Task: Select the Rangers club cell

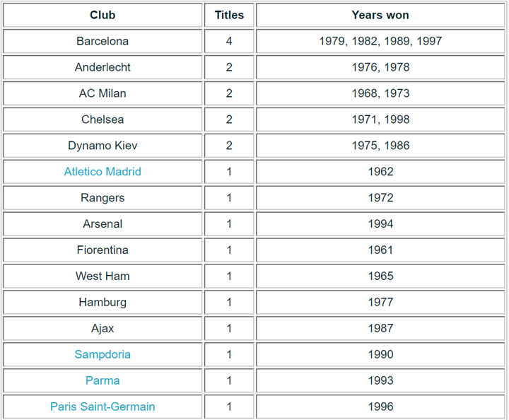Action: 103,198
